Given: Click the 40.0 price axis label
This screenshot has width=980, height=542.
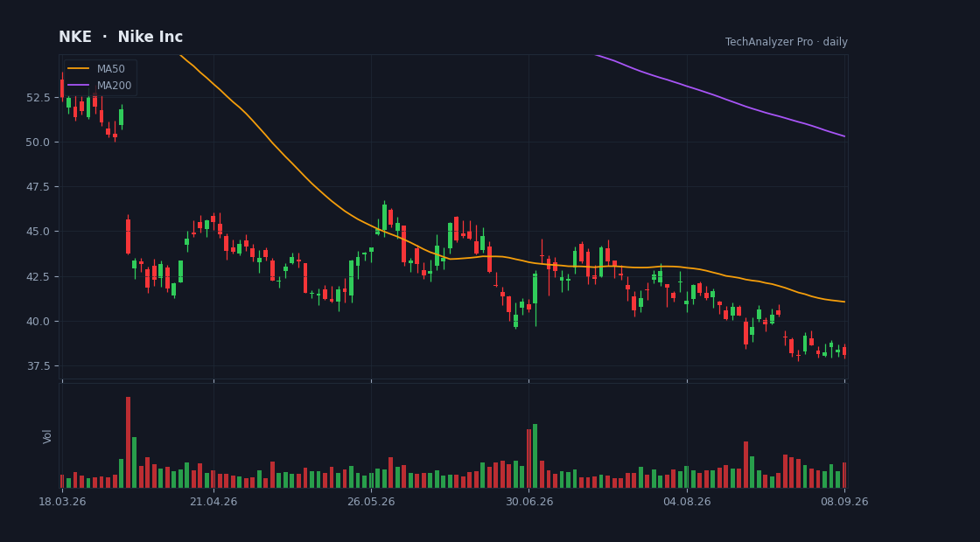Looking at the screenshot, I should (39, 322).
